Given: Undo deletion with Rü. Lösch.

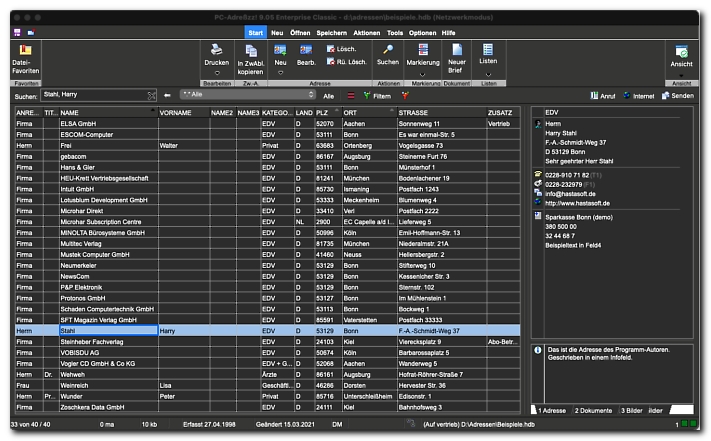Looking at the screenshot, I should pos(346,62).
